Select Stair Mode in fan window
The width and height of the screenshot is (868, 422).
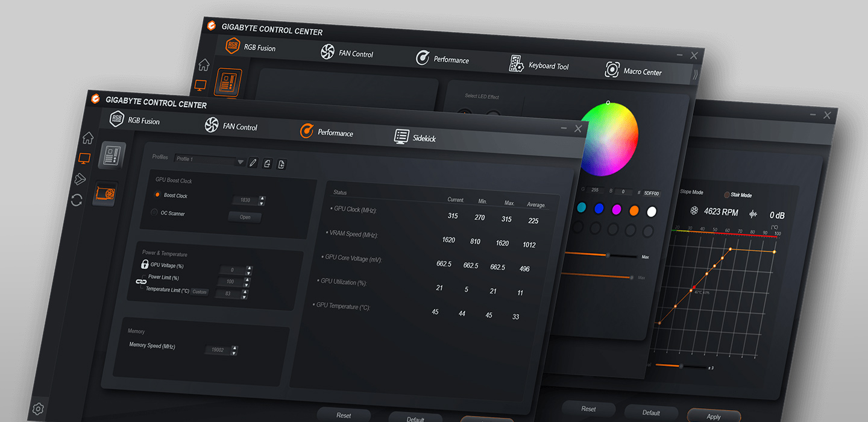tap(727, 195)
